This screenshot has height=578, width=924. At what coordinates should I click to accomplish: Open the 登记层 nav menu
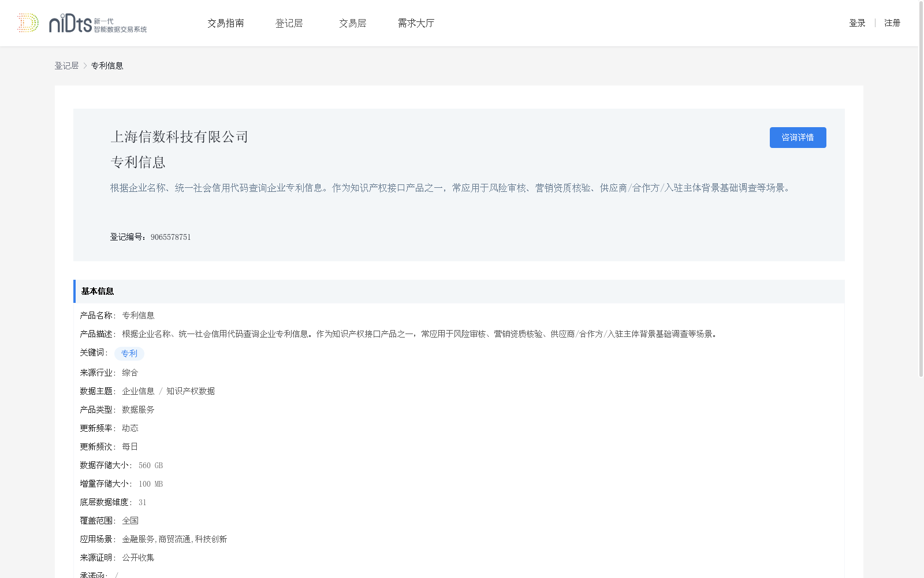289,23
